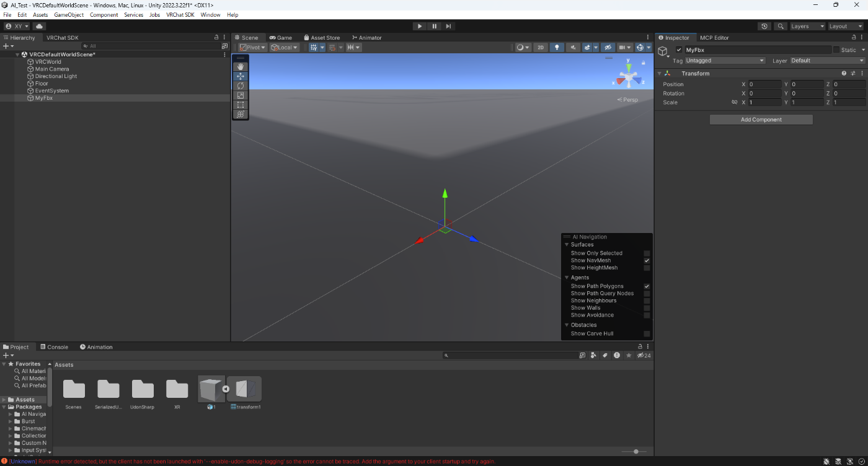Image resolution: width=868 pixels, height=466 pixels.
Task: Click the Project search field
Action: [x=510, y=356]
